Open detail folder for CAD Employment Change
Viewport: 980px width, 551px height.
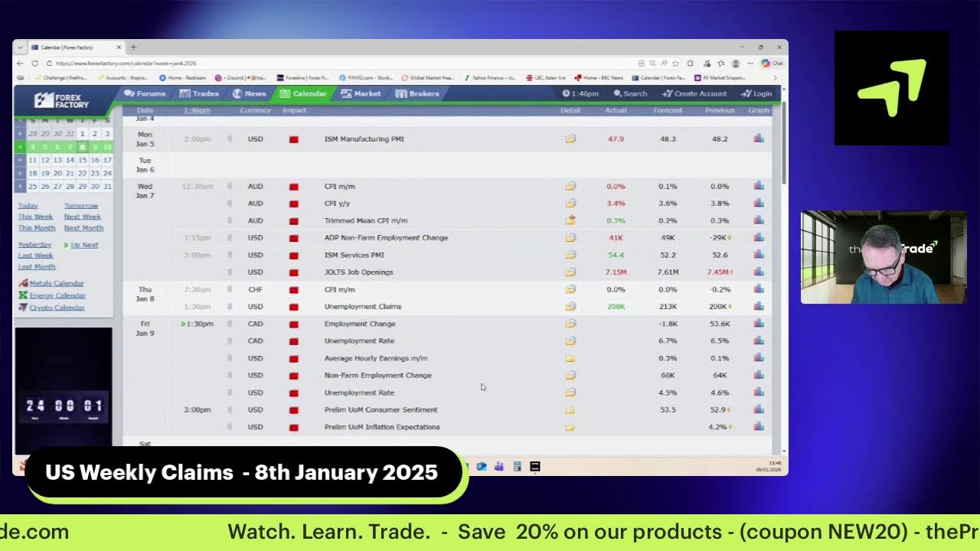[570, 324]
